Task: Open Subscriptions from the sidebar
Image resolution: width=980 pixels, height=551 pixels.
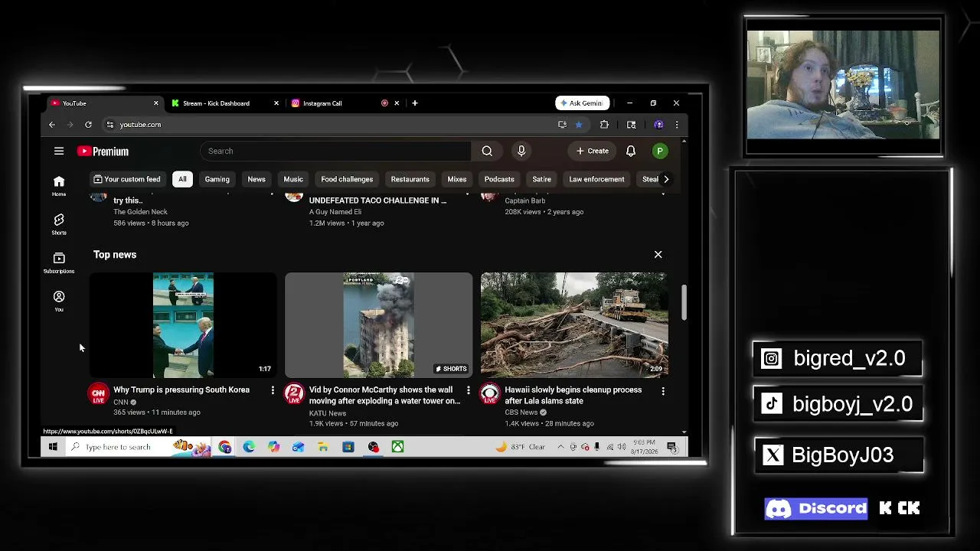Action: [x=59, y=262]
